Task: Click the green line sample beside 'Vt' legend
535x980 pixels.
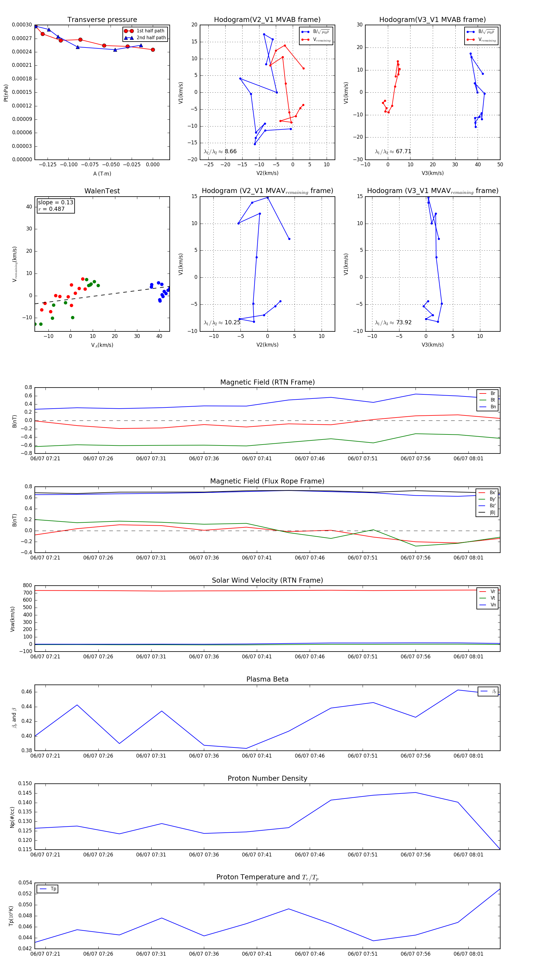Action: (483, 598)
